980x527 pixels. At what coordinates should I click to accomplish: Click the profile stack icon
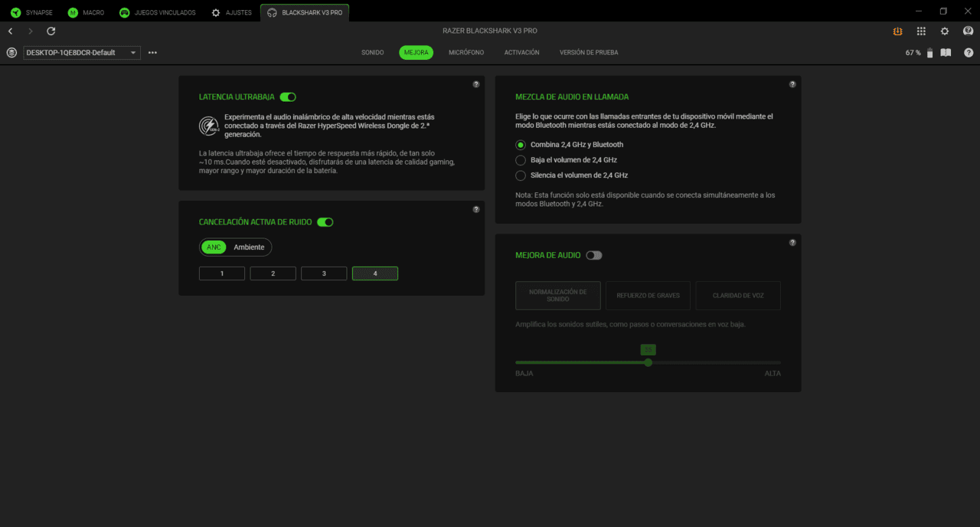11,53
